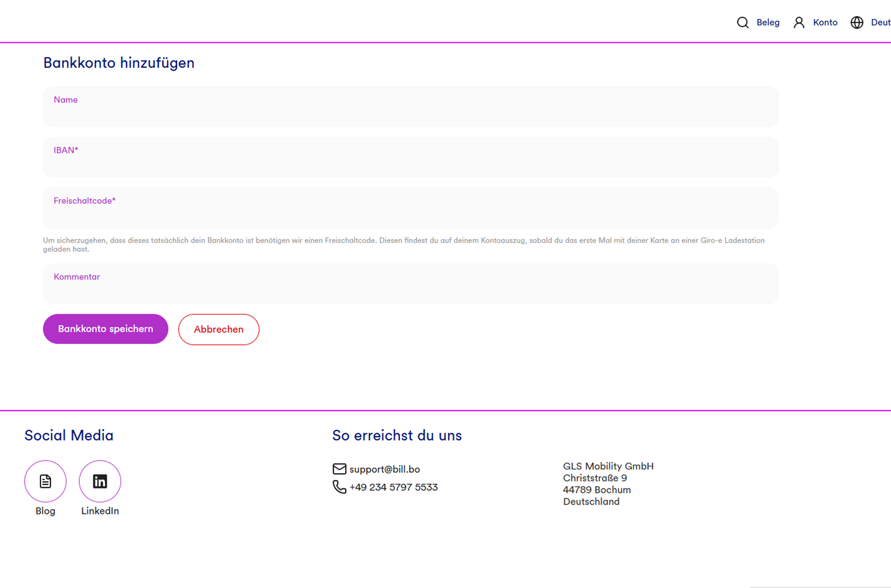The height and width of the screenshot is (588, 891).
Task: Click the GLS Mobility GmbH text
Action: coord(608,466)
